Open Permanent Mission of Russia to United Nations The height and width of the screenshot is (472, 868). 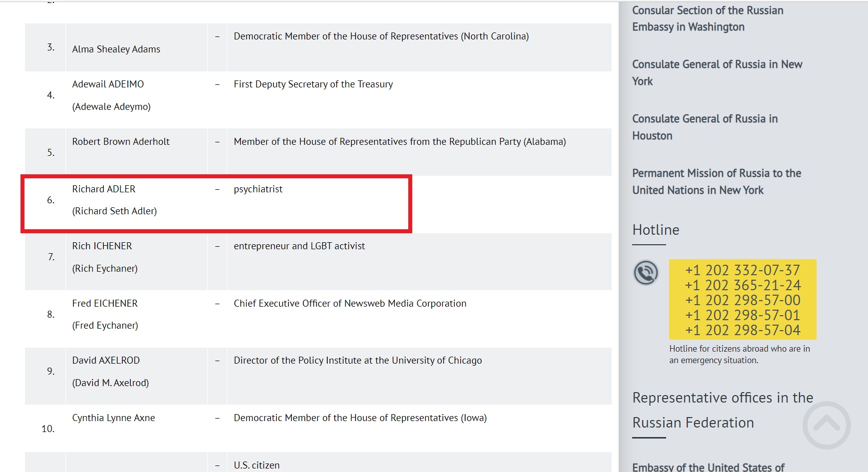click(717, 182)
